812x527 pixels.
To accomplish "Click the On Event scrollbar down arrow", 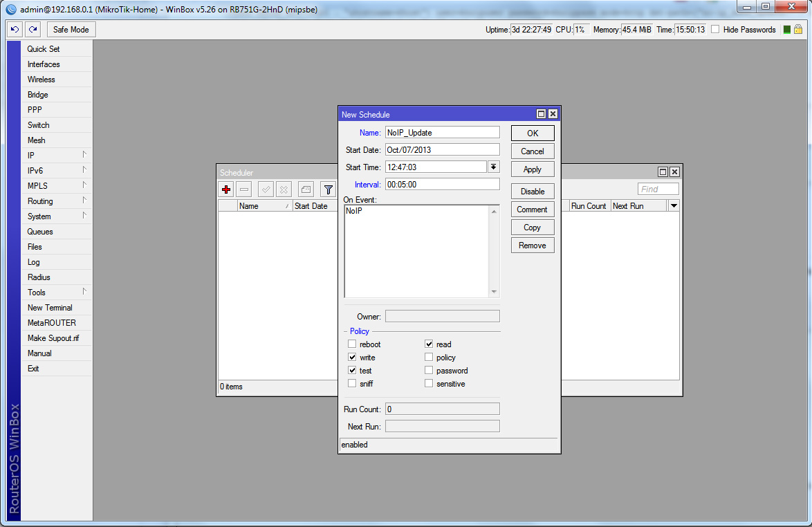I will pyautogui.click(x=494, y=292).
